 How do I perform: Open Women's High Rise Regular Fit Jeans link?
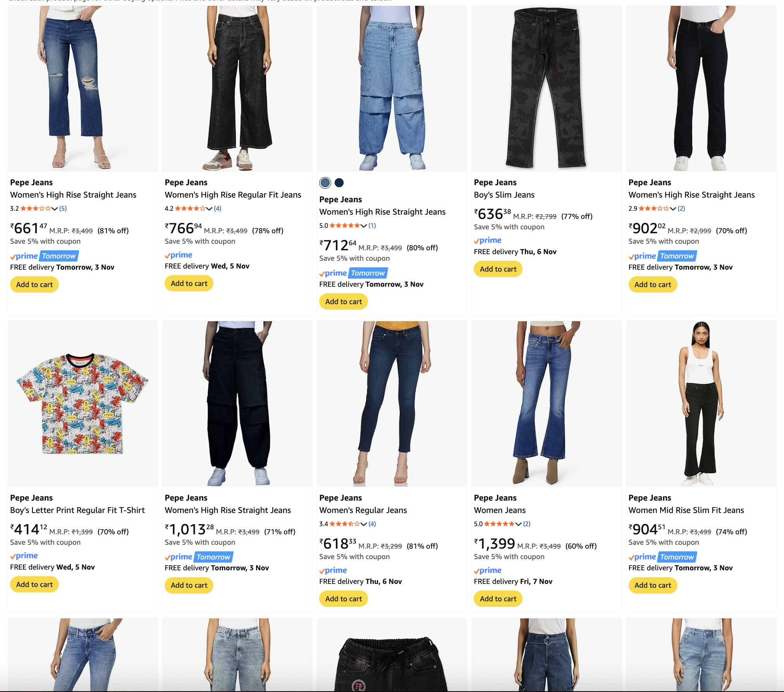coord(233,195)
